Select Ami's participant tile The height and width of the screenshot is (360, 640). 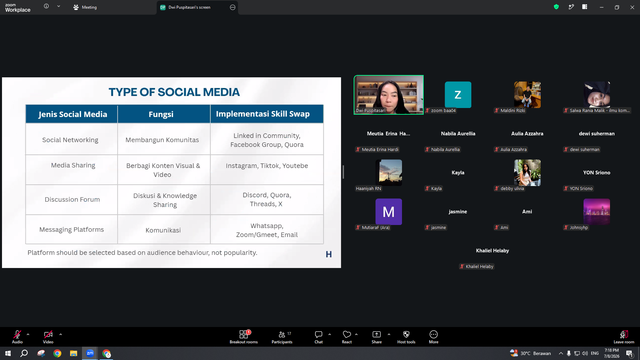527,212
